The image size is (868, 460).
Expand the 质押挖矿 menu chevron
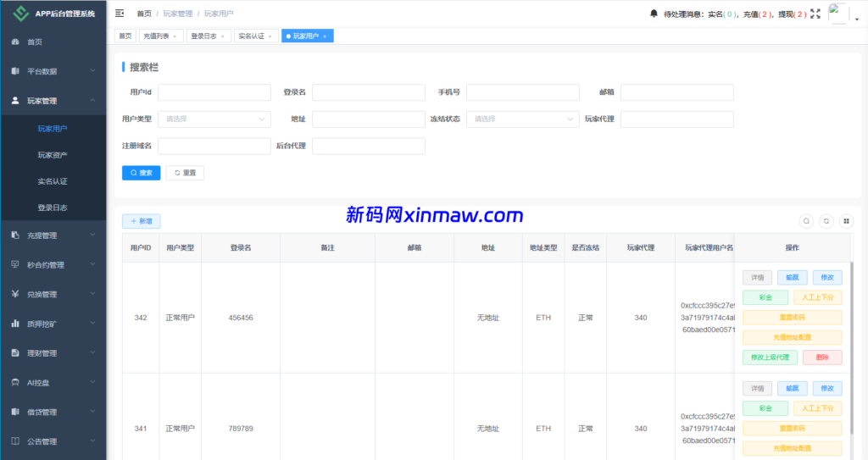tap(92, 324)
